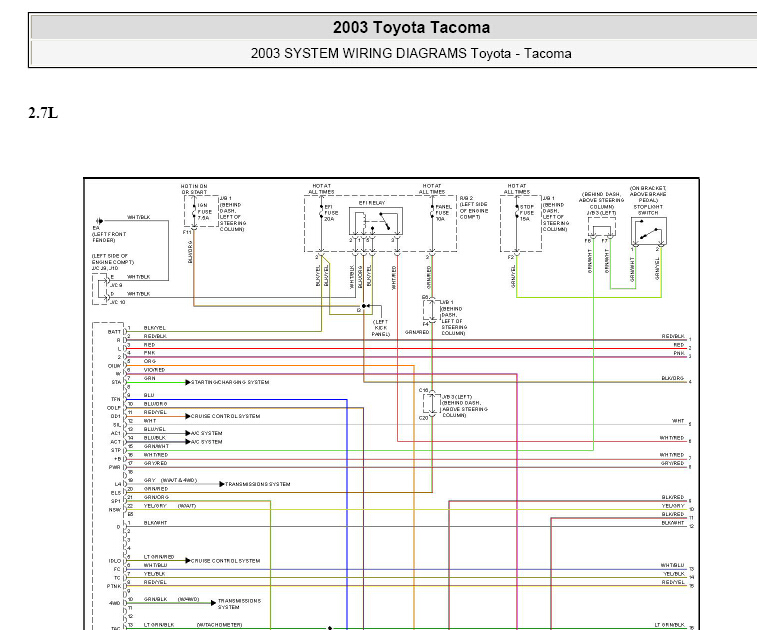Click the "2003 Toyota Tacoma" title heading
This screenshot has height=630, width=757.
point(411,28)
